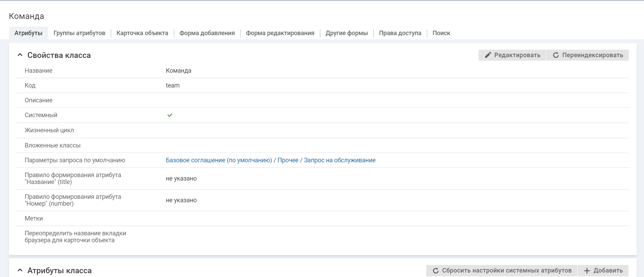This screenshot has height=277, width=644.
Task: Open the Базовое соглашение (по умолчанию) link
Action: coord(219,160)
